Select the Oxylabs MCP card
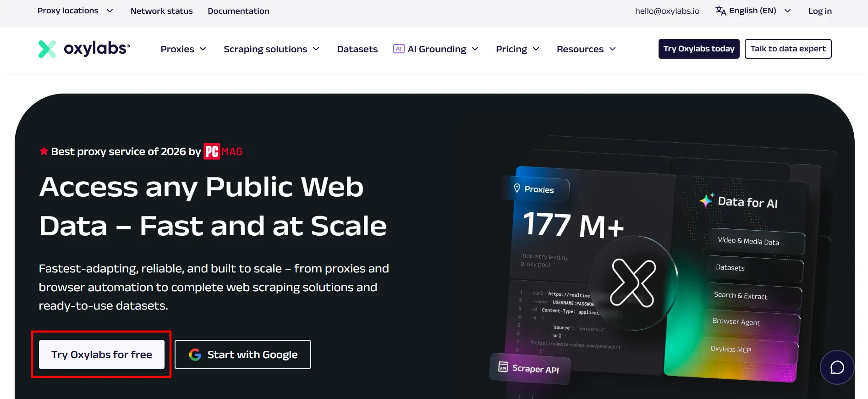This screenshot has width=868, height=399. (750, 350)
